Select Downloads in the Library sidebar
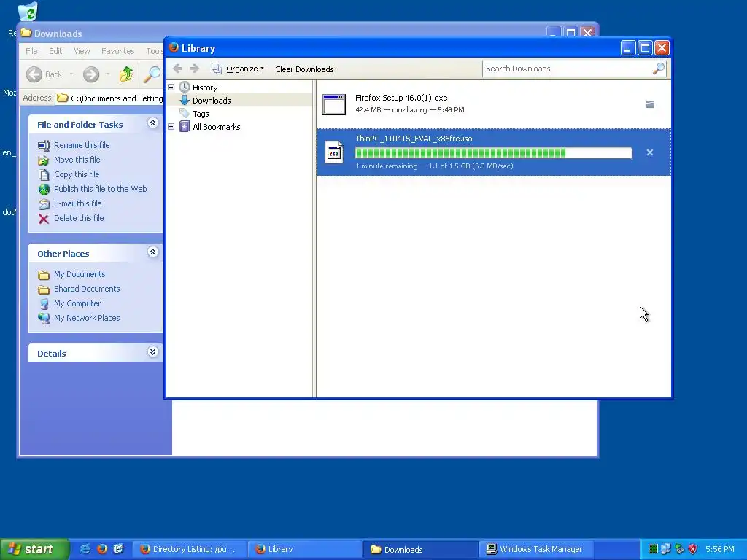This screenshot has height=560, width=747. (x=212, y=101)
